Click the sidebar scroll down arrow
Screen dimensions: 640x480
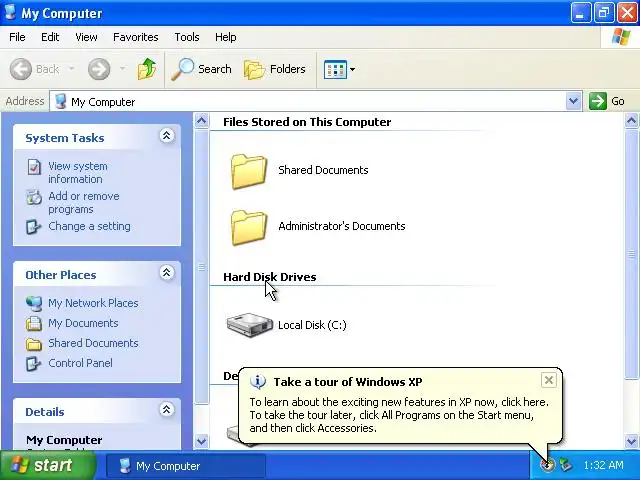click(x=201, y=441)
